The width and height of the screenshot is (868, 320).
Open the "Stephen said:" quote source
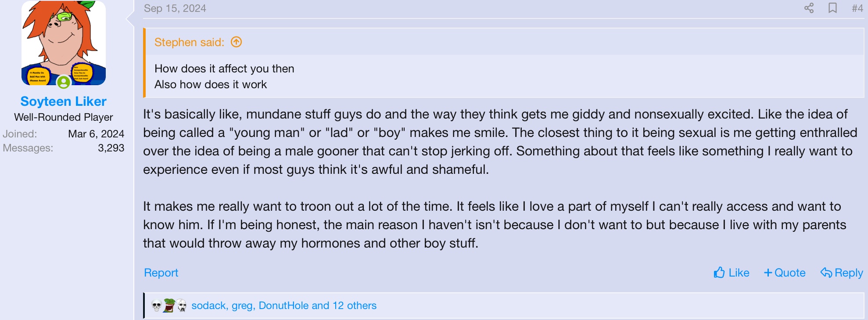point(189,42)
